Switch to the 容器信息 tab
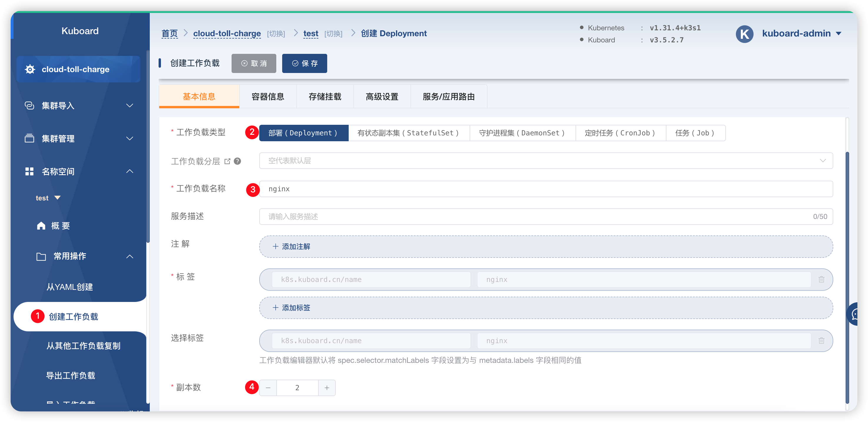Image resolution: width=868 pixels, height=422 pixels. click(x=267, y=97)
